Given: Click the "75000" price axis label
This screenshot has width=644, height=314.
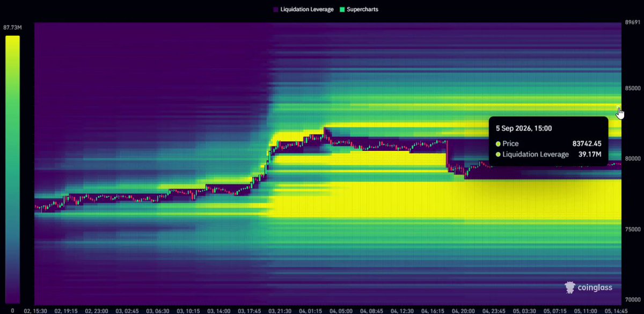Looking at the screenshot, I should point(632,229).
